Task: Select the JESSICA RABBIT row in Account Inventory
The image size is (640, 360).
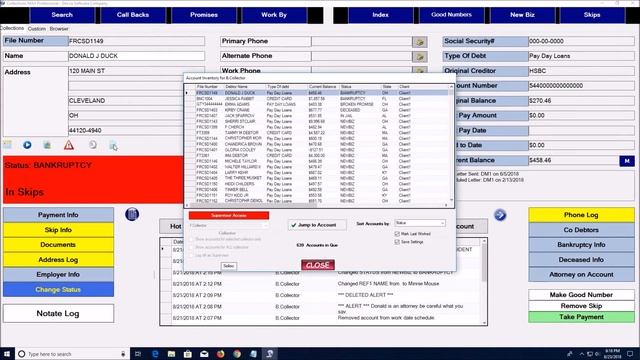Action: coord(318,99)
